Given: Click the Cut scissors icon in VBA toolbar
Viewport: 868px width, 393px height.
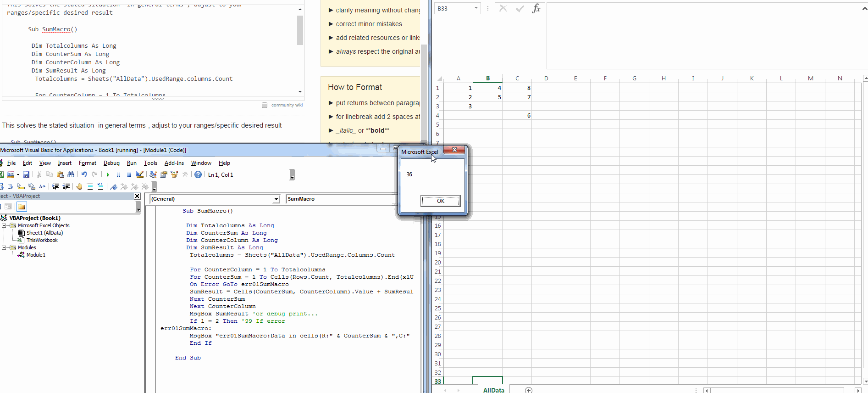Looking at the screenshot, I should (x=39, y=174).
